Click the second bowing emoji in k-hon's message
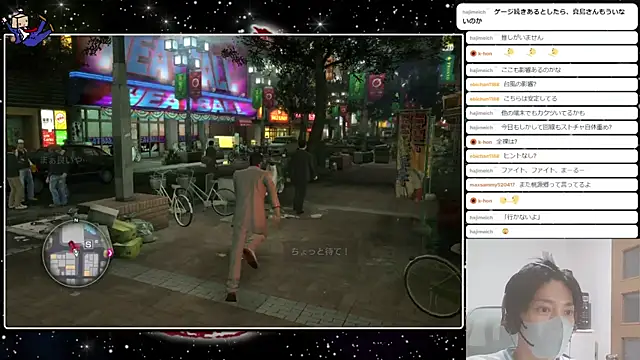This screenshot has height=360, width=640. pyautogui.click(x=531, y=52)
